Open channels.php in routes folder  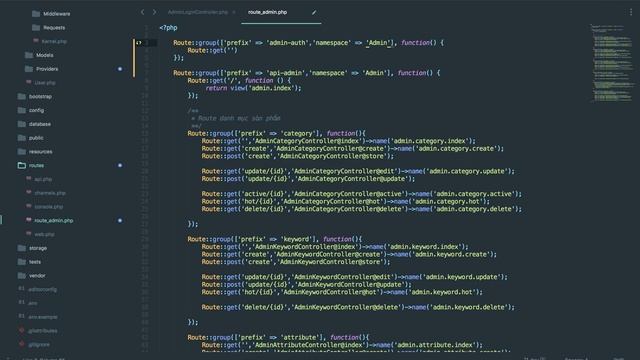50,193
